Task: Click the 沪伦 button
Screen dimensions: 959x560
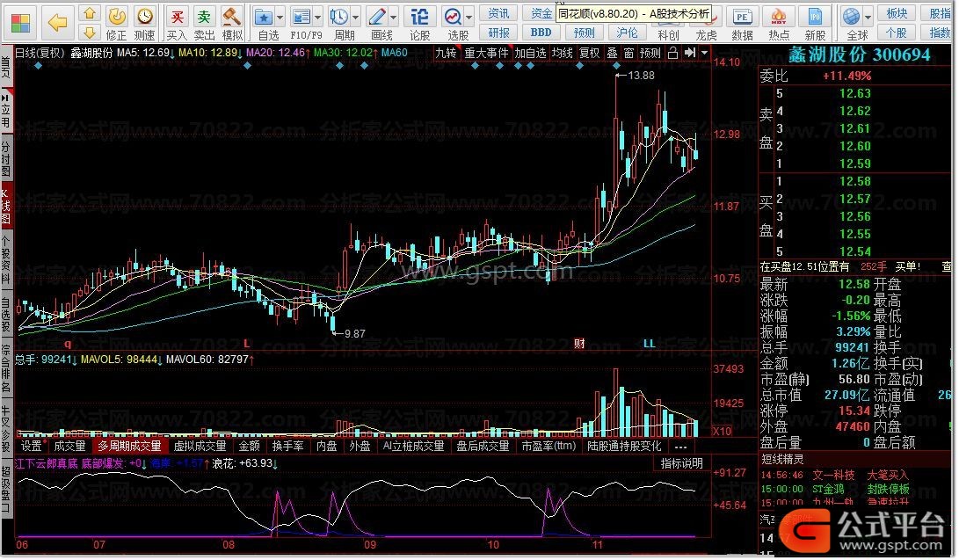Action: tap(627, 33)
